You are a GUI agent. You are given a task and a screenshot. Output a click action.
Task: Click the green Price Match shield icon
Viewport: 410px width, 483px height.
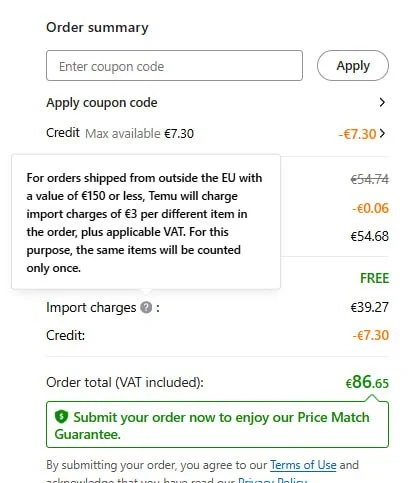(x=61, y=417)
